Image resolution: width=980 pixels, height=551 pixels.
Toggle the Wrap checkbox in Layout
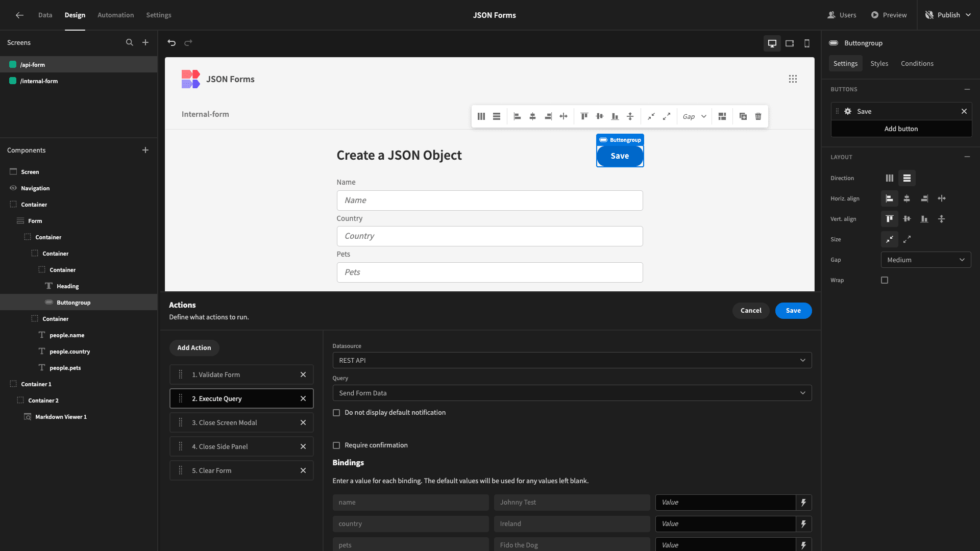point(884,281)
